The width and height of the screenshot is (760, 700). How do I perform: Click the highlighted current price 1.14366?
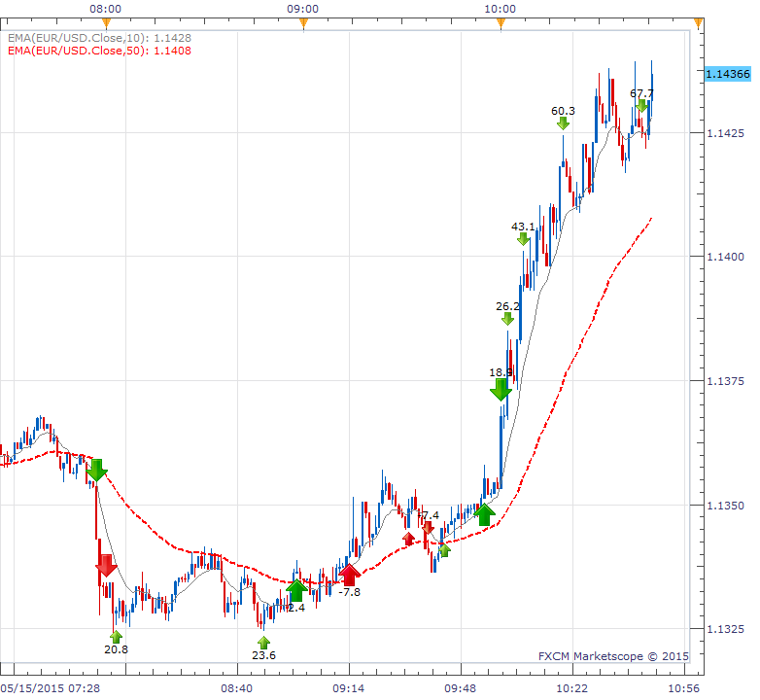coord(728,74)
